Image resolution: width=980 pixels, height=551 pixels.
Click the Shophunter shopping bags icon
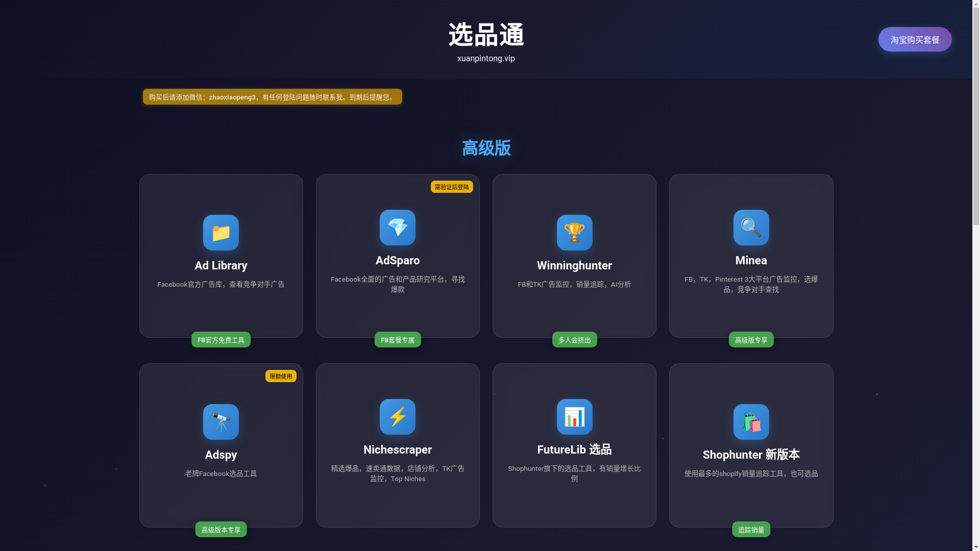[x=751, y=422]
